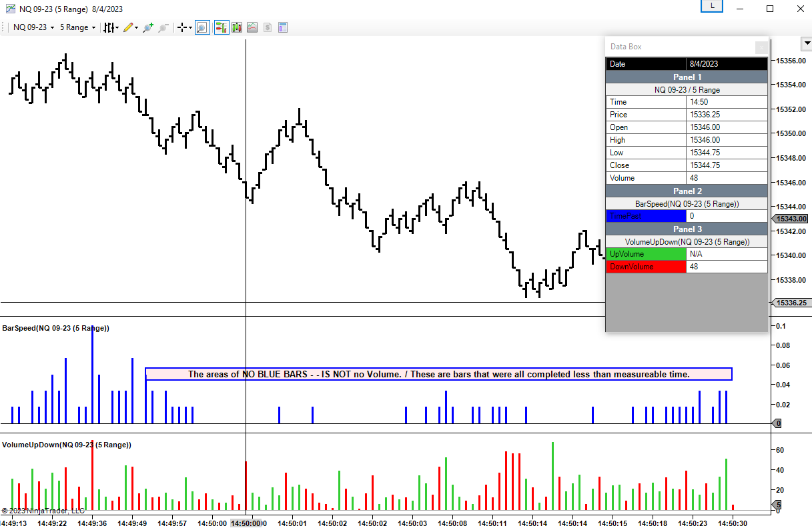
Task: Maximize the chart window
Action: click(x=770, y=9)
